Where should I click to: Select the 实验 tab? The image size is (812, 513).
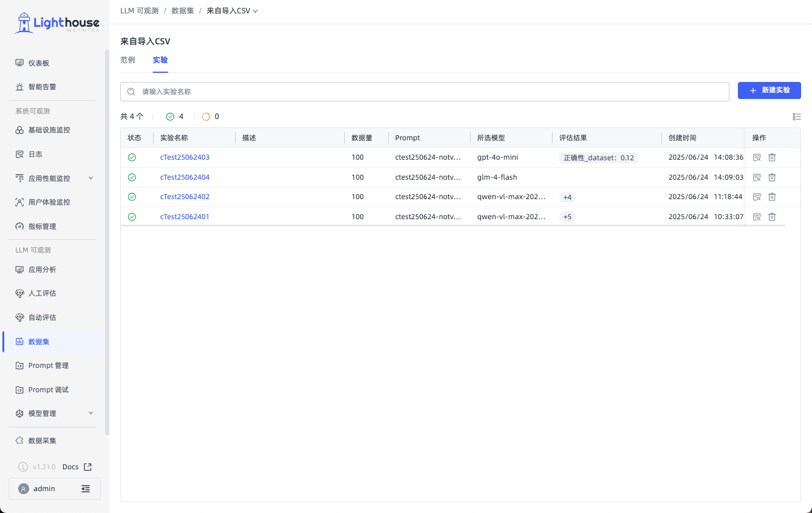(x=160, y=60)
